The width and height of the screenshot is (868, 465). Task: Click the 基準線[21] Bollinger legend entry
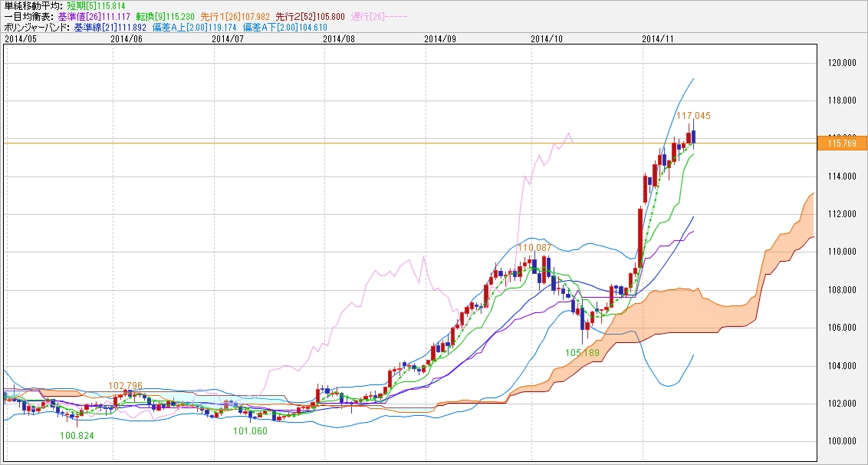pos(107,27)
